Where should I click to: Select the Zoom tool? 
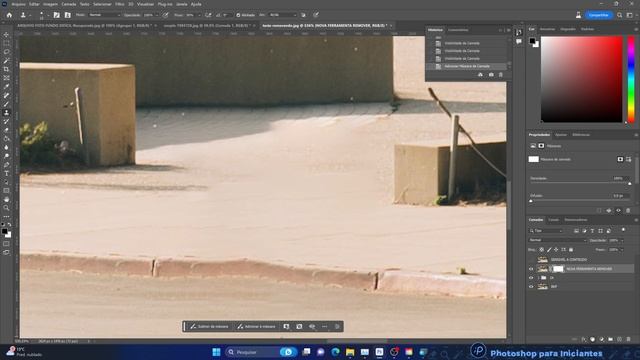pyautogui.click(x=6, y=208)
